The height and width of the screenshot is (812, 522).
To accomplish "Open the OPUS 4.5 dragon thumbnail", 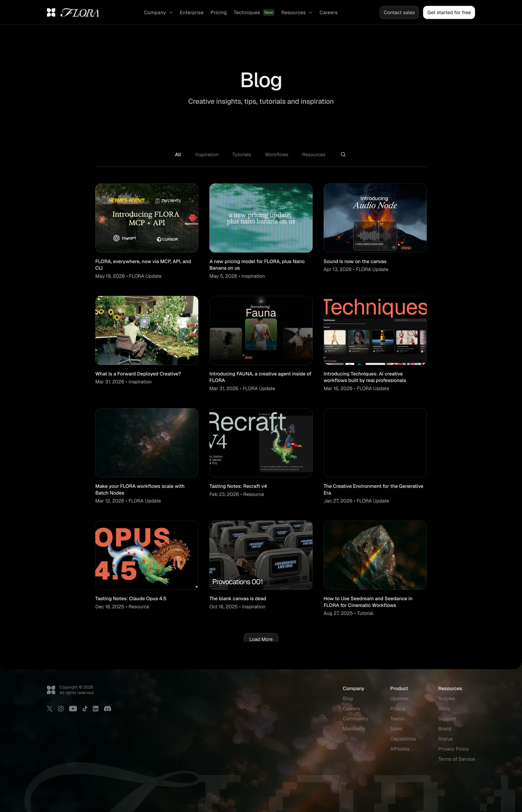I will pos(147,555).
